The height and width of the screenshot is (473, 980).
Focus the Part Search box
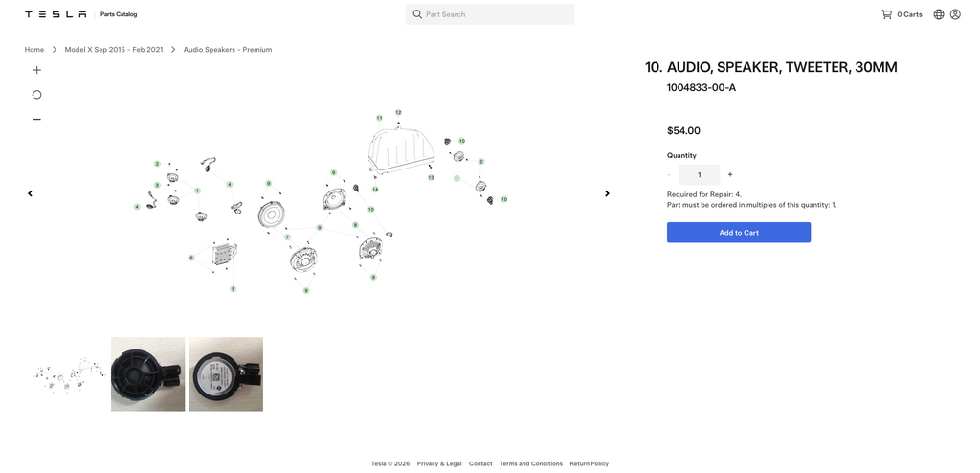[490, 14]
